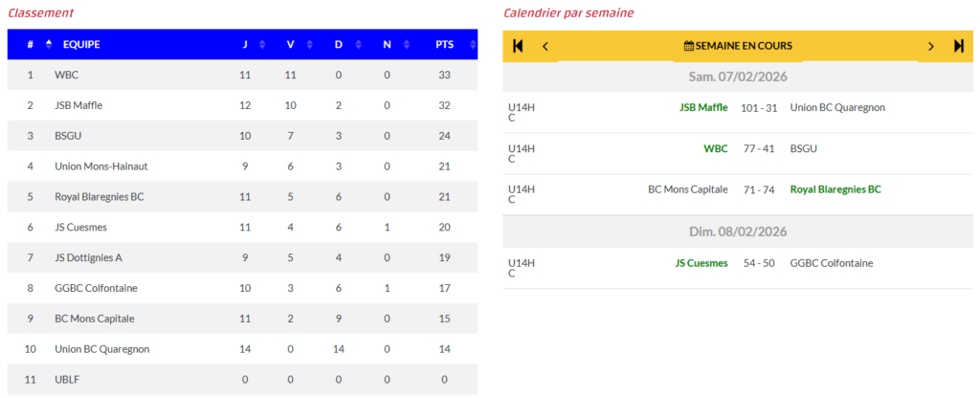The image size is (980, 398).
Task: Select the Union Mons-Hainaut ranking row
Action: click(x=241, y=166)
